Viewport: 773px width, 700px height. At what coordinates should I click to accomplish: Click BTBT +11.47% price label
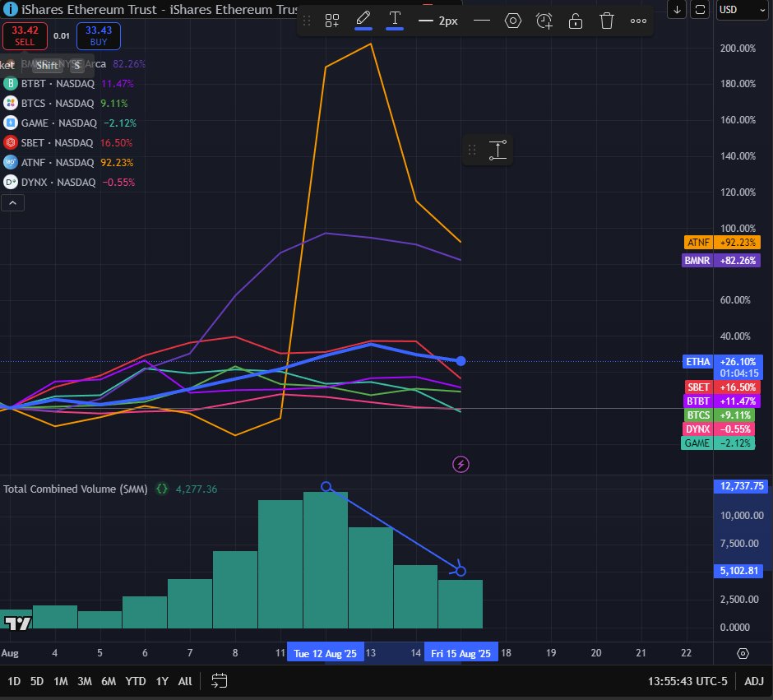point(722,401)
